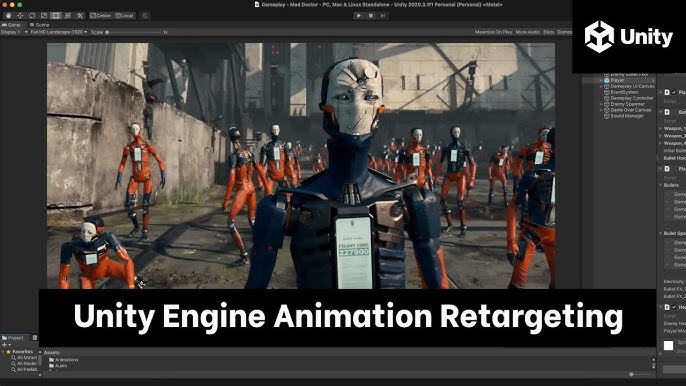Click the first script component icon in Inspector

[x=667, y=92]
